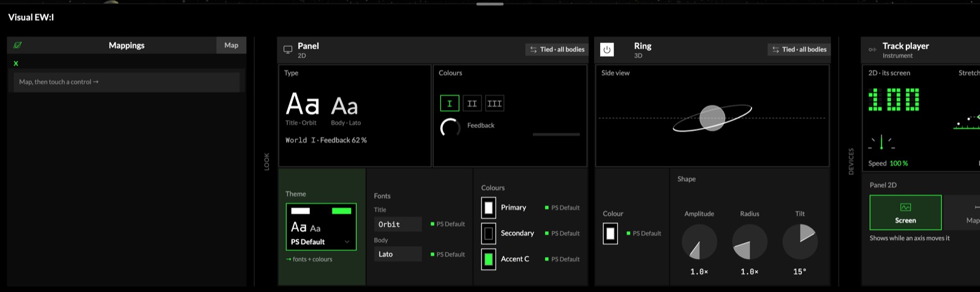Click PS Default tag beside Lato font
Image resolution: width=980 pixels, height=292 pixels.
click(x=448, y=255)
